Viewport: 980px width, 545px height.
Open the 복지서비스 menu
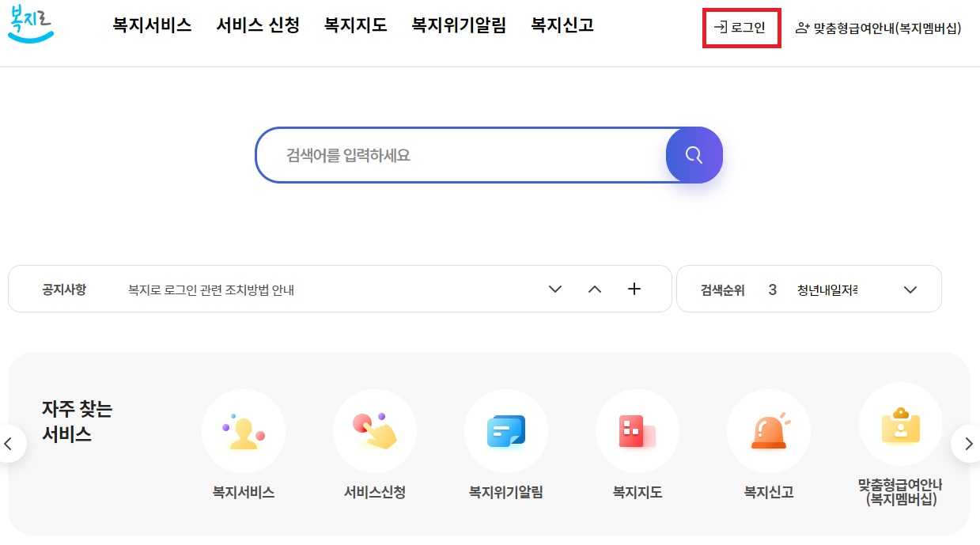click(150, 25)
